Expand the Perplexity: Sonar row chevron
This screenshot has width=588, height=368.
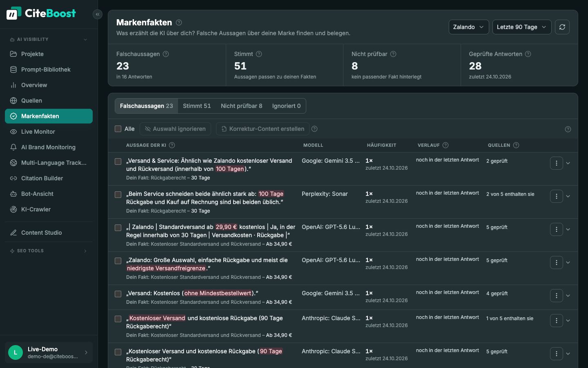[x=568, y=196]
